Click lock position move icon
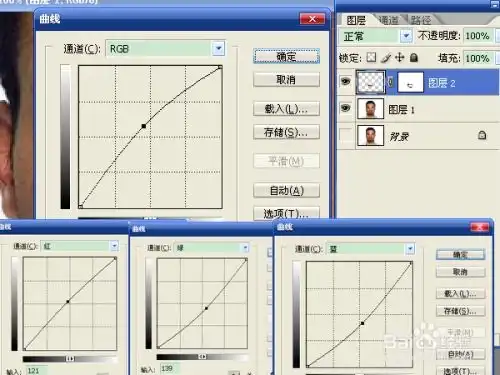 pyautogui.click(x=399, y=58)
